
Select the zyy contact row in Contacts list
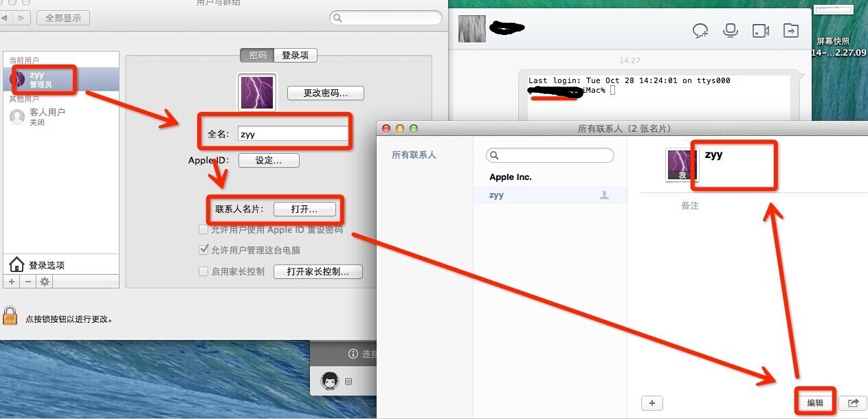[x=550, y=195]
